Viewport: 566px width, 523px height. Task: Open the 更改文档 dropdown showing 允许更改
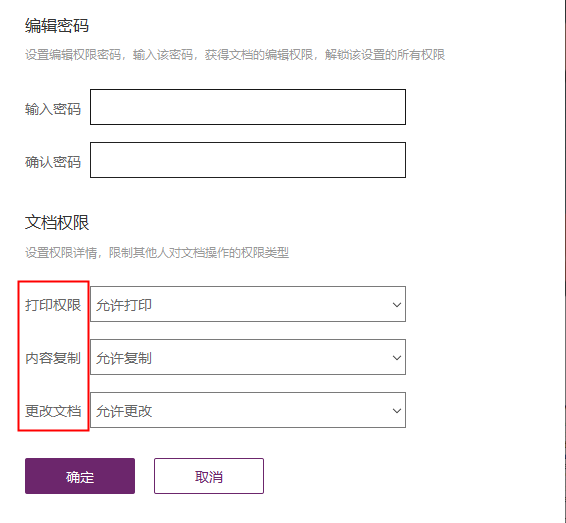[248, 410]
